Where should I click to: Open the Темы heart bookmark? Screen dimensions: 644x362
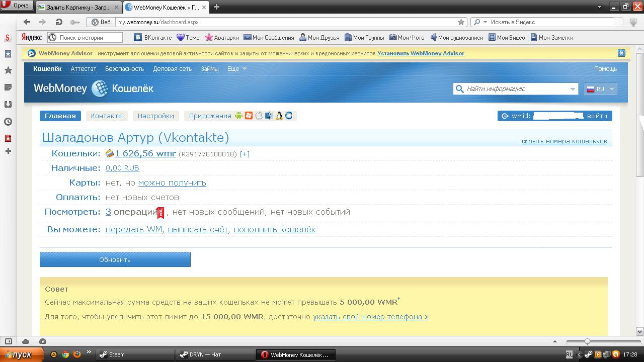(189, 37)
